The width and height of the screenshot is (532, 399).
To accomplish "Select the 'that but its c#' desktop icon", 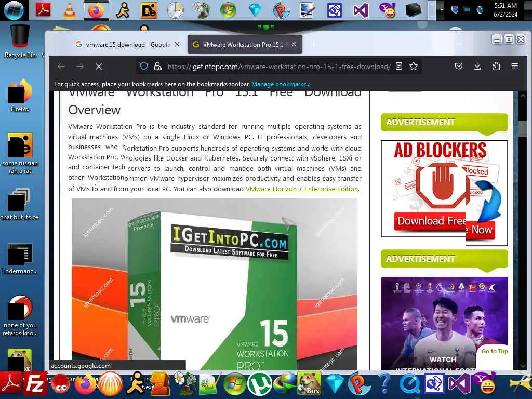I will (20, 204).
